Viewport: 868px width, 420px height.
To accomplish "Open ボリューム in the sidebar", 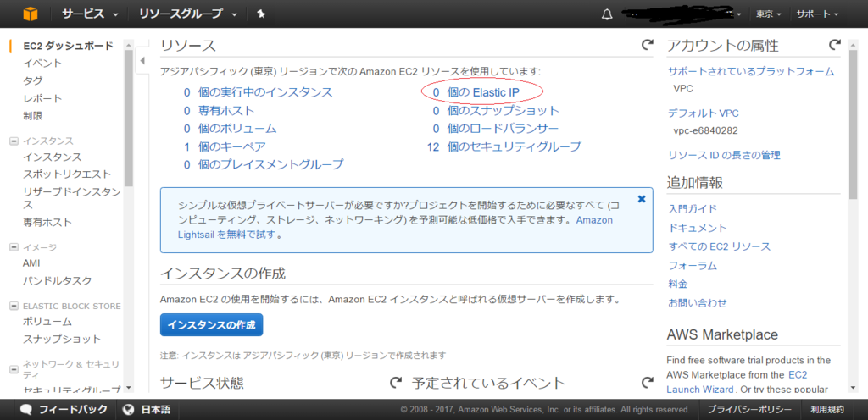I will tap(47, 322).
